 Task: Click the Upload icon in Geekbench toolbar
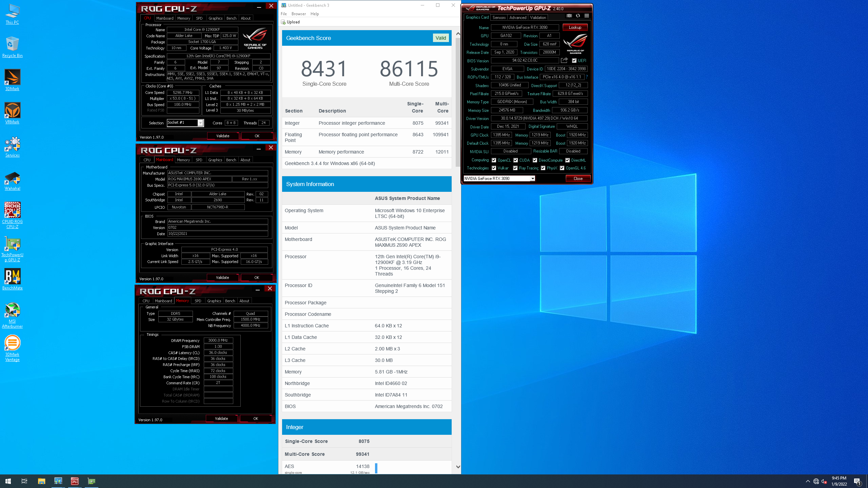pyautogui.click(x=283, y=22)
